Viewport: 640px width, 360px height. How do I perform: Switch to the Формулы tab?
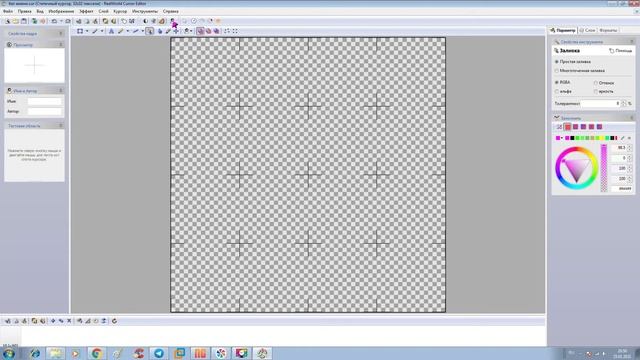608,30
